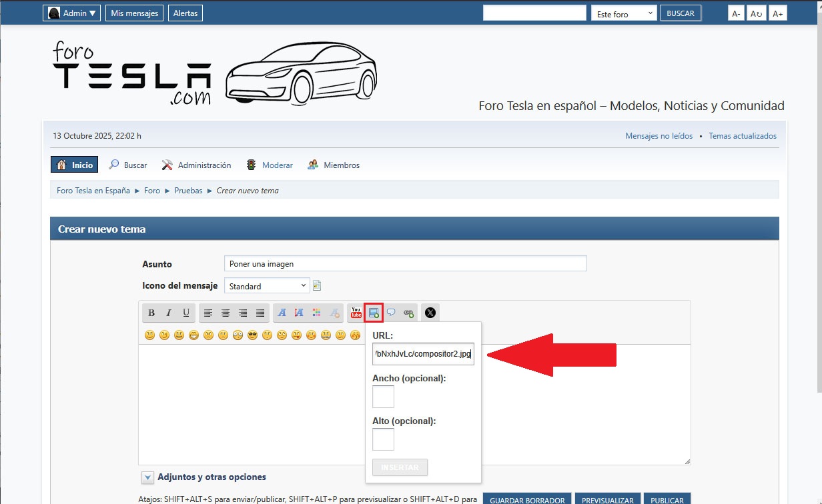Screen dimensions: 822x504
Task: Click the underline formatting button
Action: click(186, 313)
